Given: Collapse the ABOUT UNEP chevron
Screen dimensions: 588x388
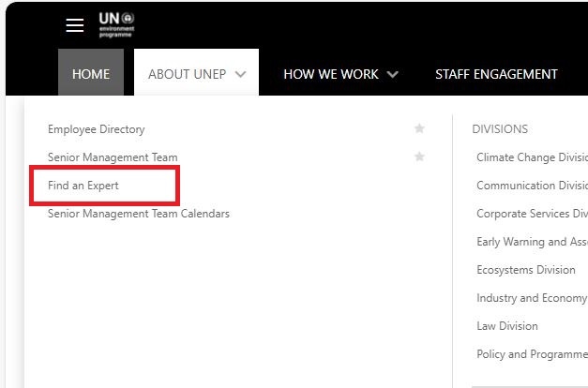Looking at the screenshot, I should click(x=240, y=74).
